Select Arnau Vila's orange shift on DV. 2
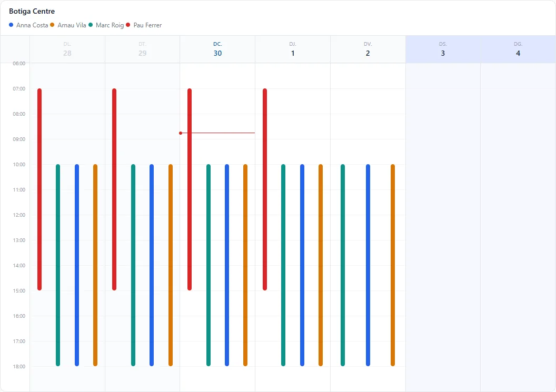Viewport: 556px width, 392px height. point(393,265)
